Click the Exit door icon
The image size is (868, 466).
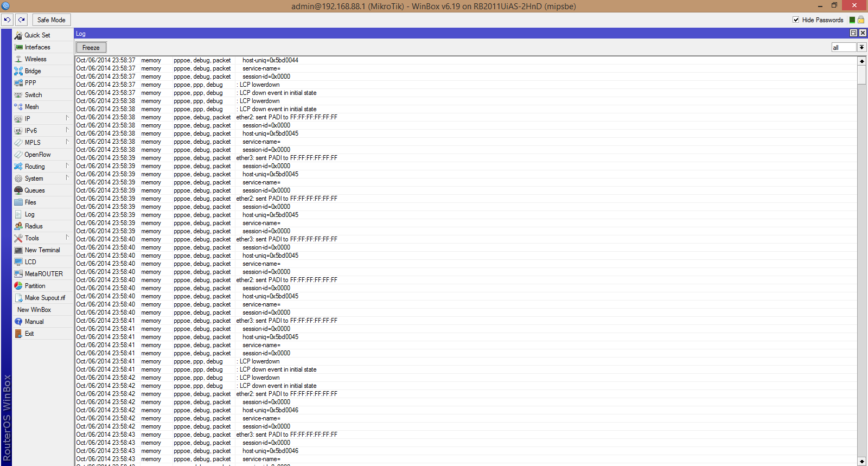point(18,334)
